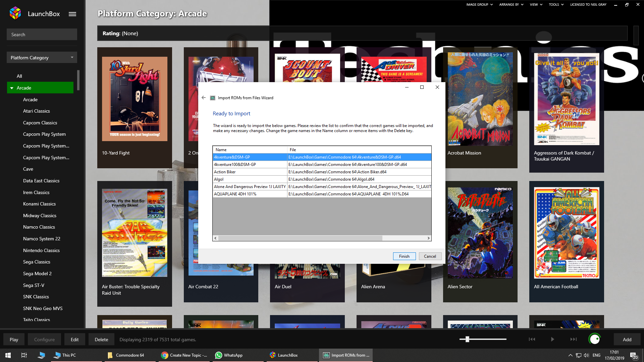
Task: Skip to next music track
Action: tap(574, 339)
